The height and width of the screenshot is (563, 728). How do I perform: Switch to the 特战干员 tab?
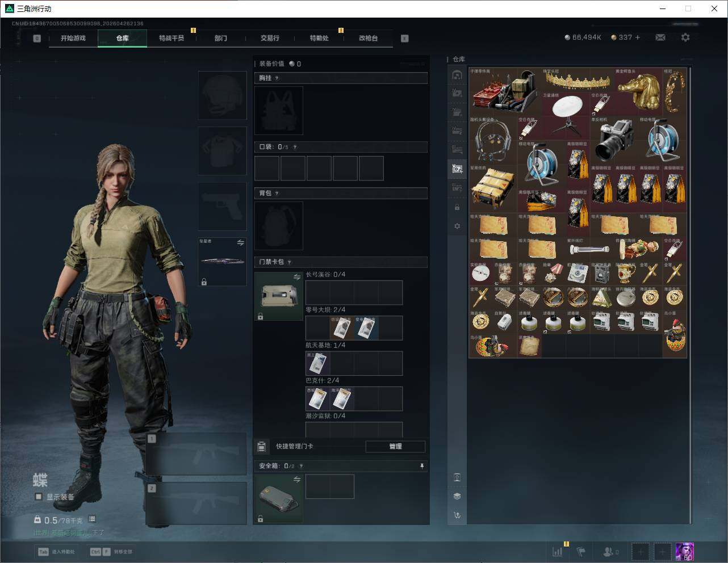(x=171, y=38)
